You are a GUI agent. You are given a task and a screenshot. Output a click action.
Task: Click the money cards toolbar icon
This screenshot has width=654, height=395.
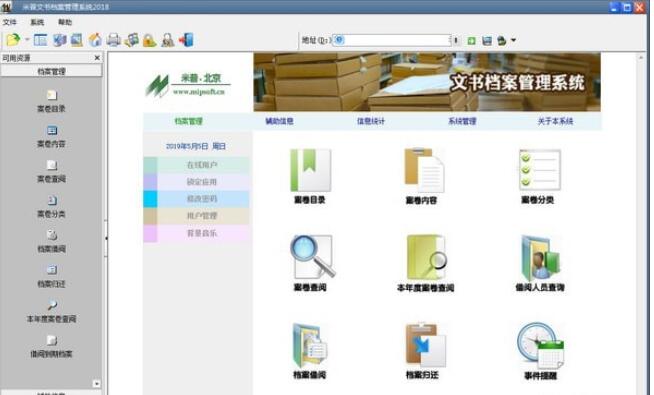point(131,40)
